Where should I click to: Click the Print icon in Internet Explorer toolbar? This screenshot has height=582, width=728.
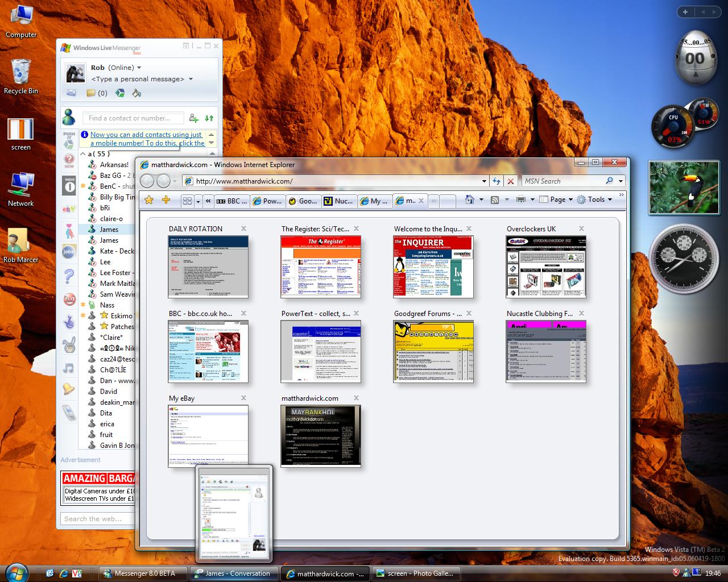520,199
